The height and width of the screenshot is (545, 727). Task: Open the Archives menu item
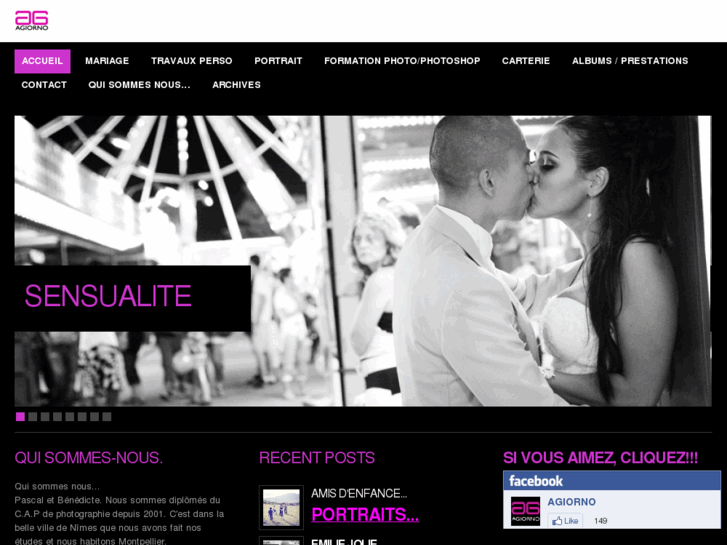pyautogui.click(x=236, y=85)
